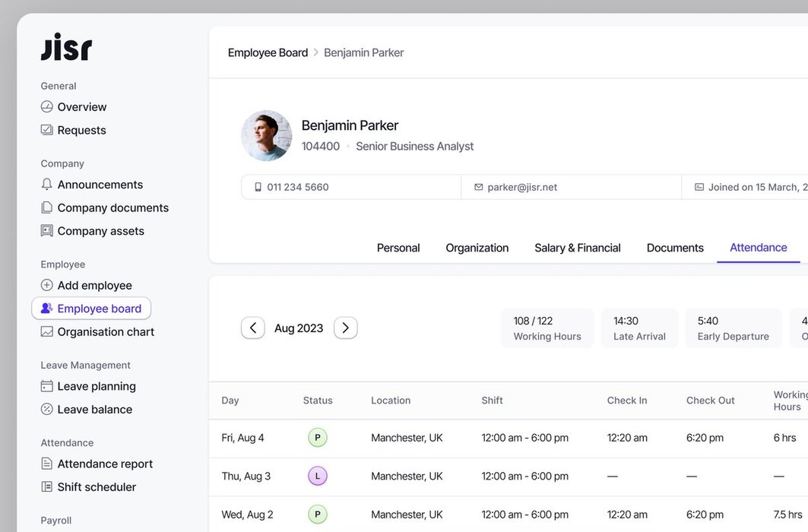
Task: Click the Announcements bell icon
Action: pyautogui.click(x=47, y=184)
